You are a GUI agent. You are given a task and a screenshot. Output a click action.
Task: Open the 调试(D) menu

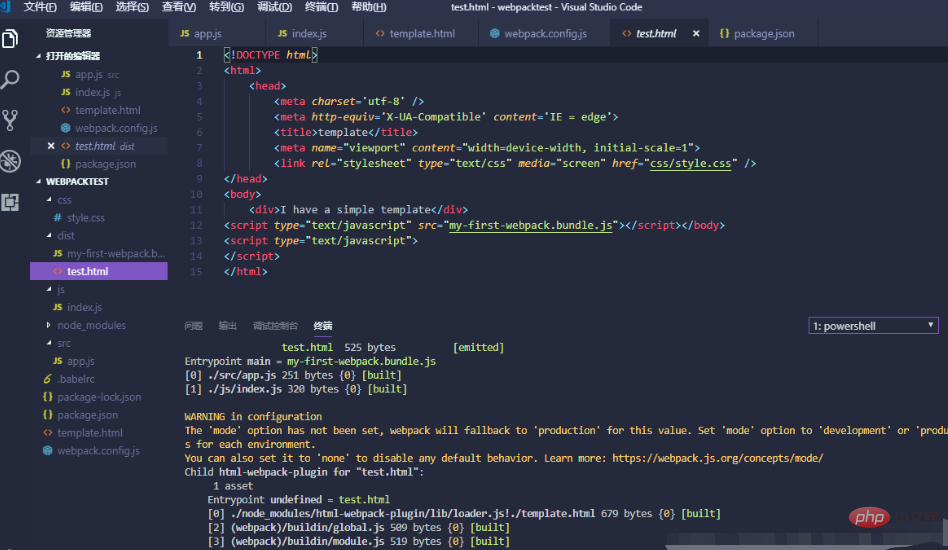tap(274, 7)
